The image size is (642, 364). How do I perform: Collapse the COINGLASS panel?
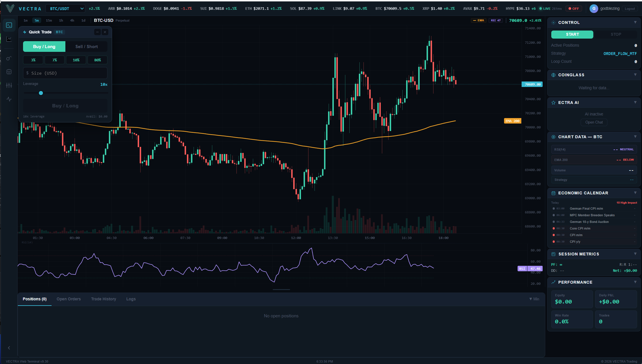[635, 75]
